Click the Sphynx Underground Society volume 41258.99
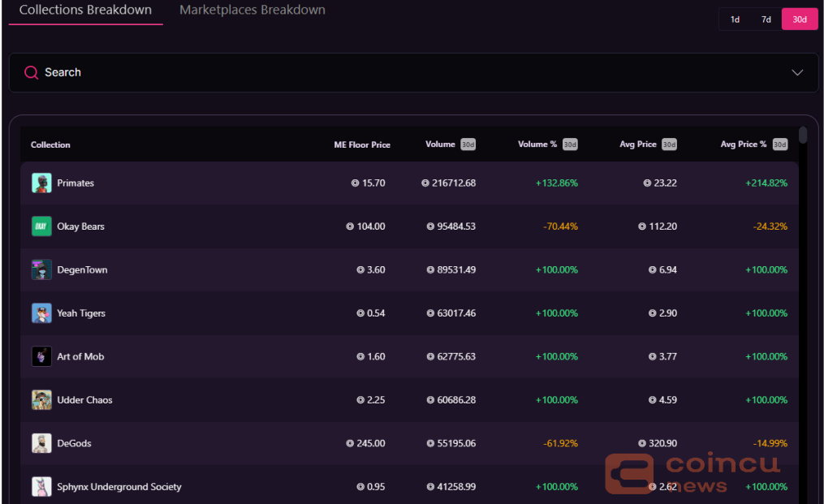The height and width of the screenshot is (504, 824). (x=451, y=487)
